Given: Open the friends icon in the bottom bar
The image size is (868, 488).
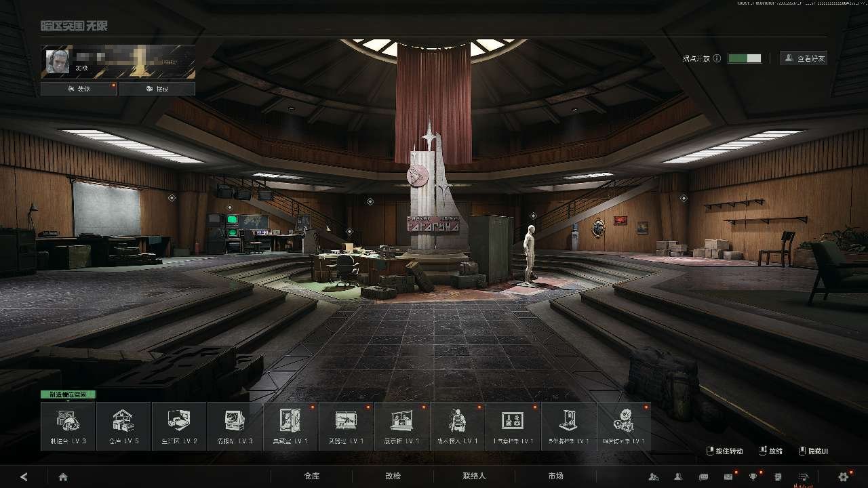Looking at the screenshot, I should pyautogui.click(x=677, y=476).
